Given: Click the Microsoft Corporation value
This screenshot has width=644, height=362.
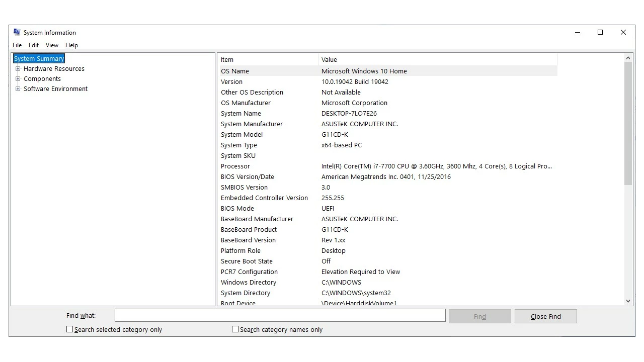Looking at the screenshot, I should pyautogui.click(x=354, y=103).
